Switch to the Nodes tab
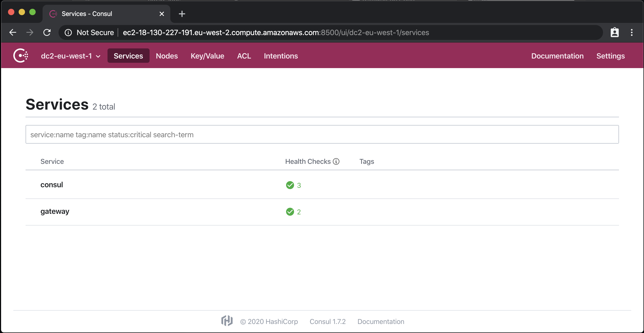 click(x=167, y=56)
